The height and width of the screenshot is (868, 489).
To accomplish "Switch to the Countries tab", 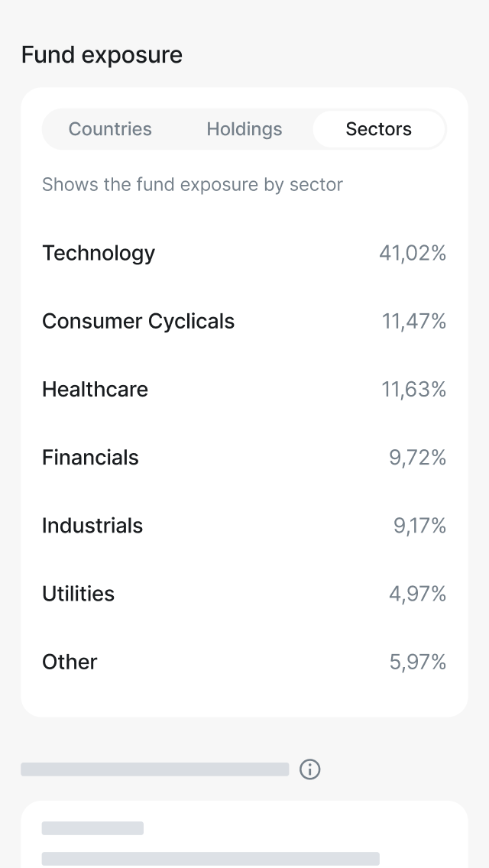I will coord(110,129).
